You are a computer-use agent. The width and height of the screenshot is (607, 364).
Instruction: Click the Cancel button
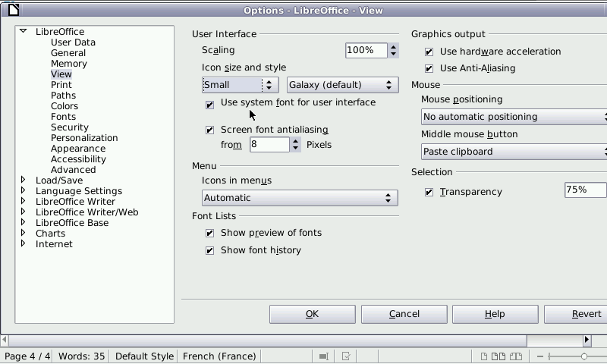tap(404, 314)
